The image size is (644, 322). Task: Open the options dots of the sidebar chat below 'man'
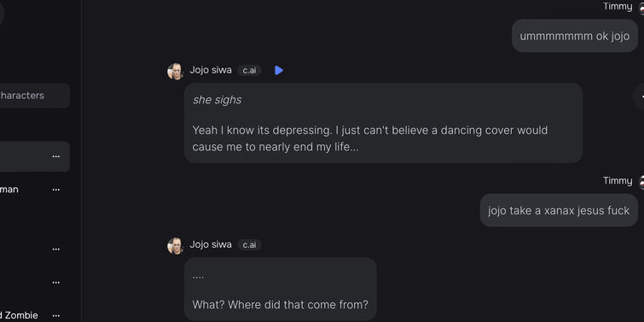(55, 249)
